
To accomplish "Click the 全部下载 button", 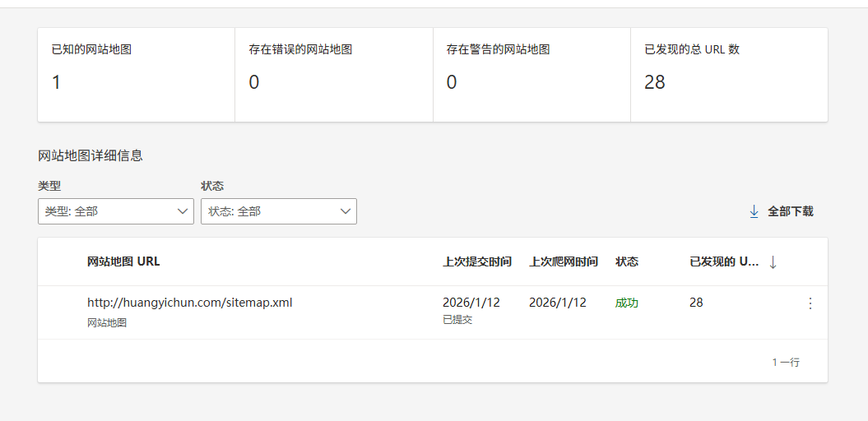I will pos(781,211).
